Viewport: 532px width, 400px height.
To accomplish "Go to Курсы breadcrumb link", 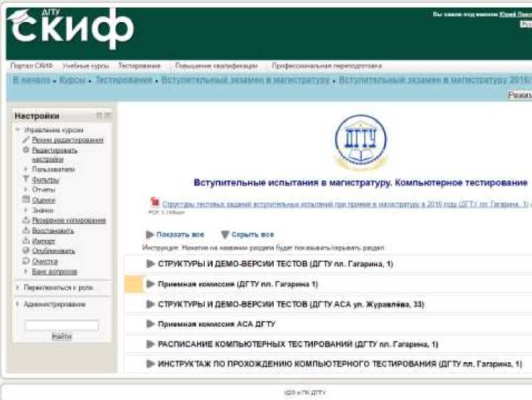I will tap(72, 80).
